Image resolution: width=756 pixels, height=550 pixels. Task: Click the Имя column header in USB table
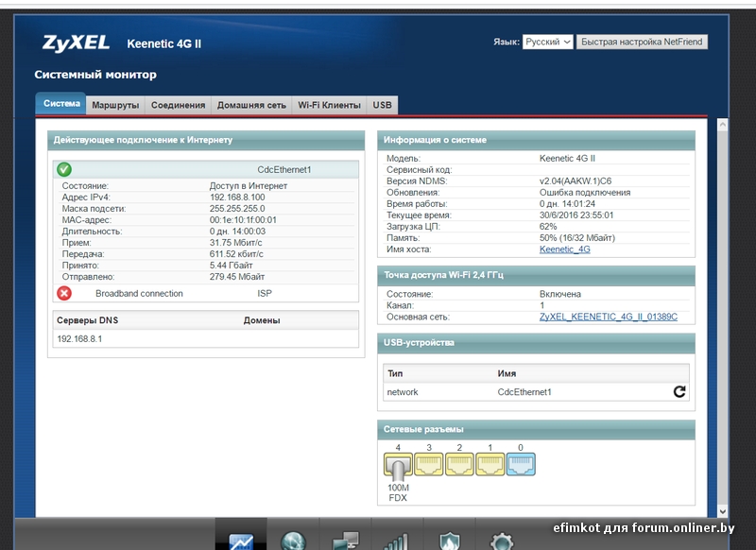click(x=507, y=373)
